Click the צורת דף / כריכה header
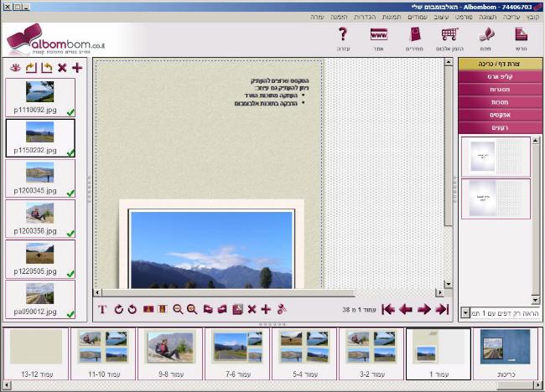Image resolution: width=545 pixels, height=392 pixels. click(x=500, y=64)
